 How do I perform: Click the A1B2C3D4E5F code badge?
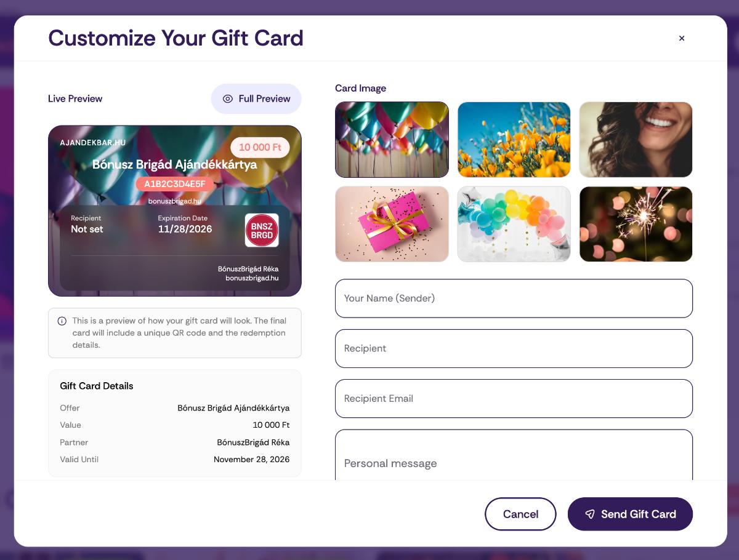tap(175, 184)
